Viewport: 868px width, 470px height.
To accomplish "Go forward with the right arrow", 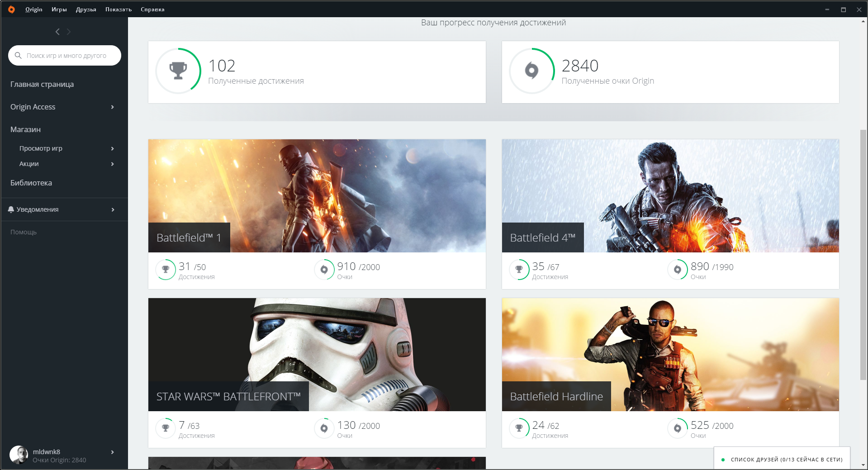I will 69,32.
